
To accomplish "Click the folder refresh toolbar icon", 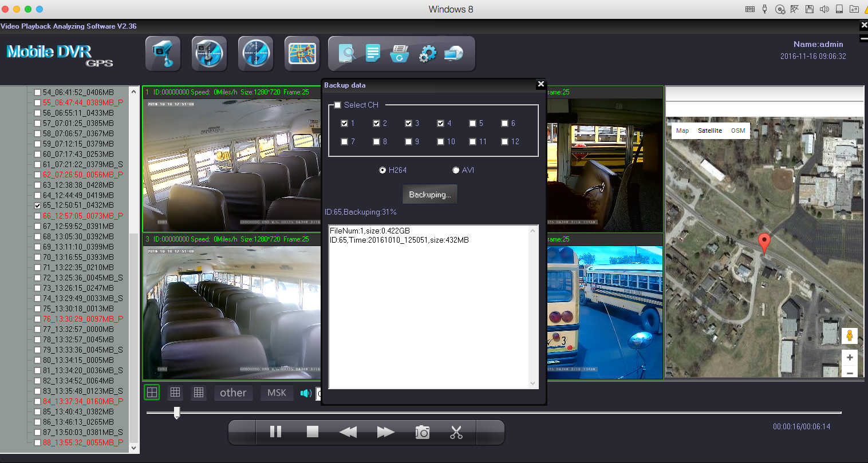I will tap(400, 54).
